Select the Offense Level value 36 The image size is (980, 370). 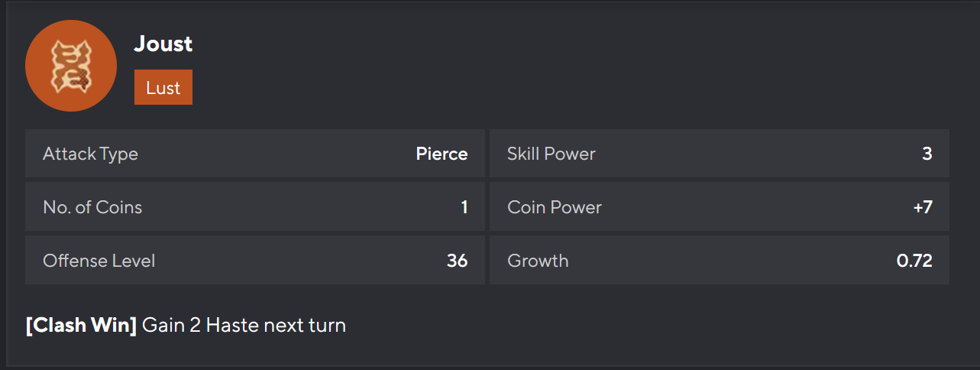(457, 261)
